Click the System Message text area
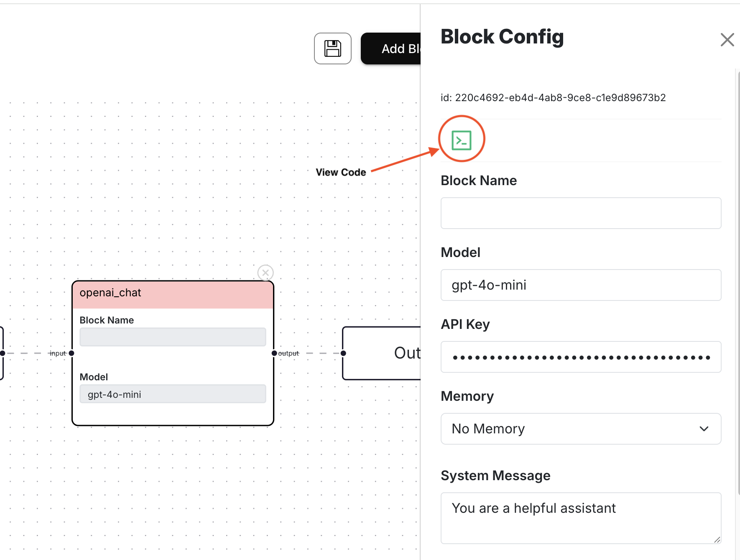 (580, 517)
